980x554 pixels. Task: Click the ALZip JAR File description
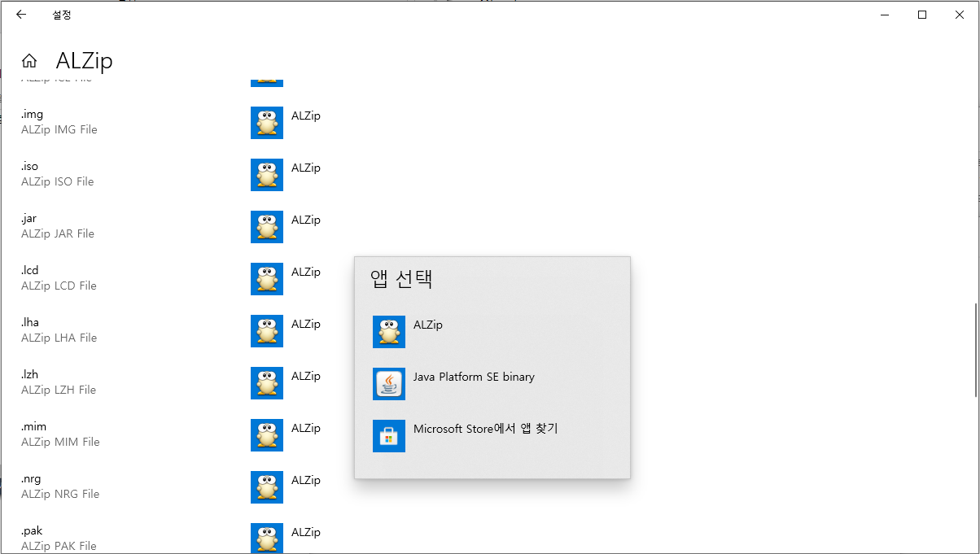click(x=58, y=233)
